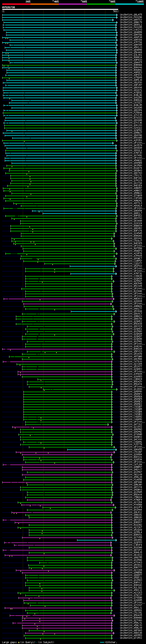Open the UniRef100_C5Y171 entry

pyautogui.click(x=131, y=175)
